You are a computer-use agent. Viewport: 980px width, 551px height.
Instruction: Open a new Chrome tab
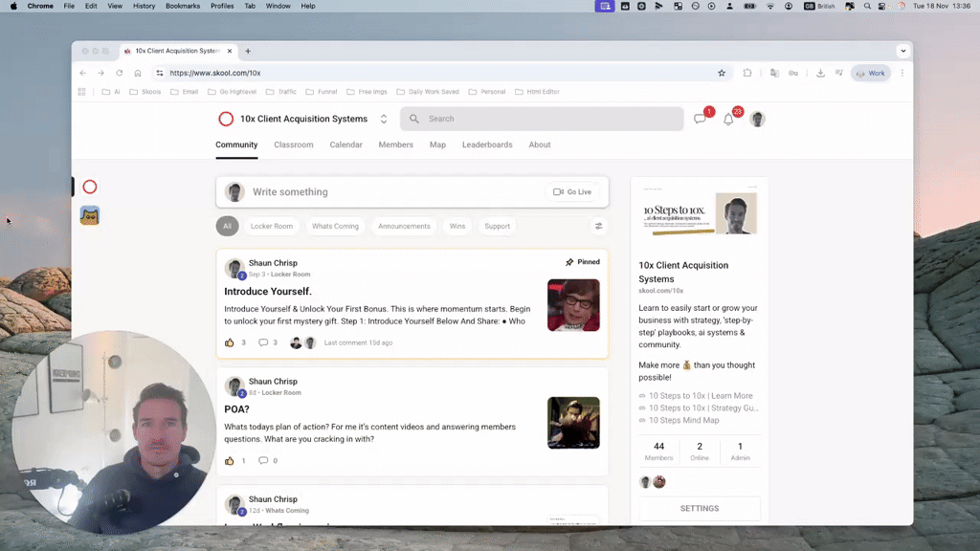[248, 52]
